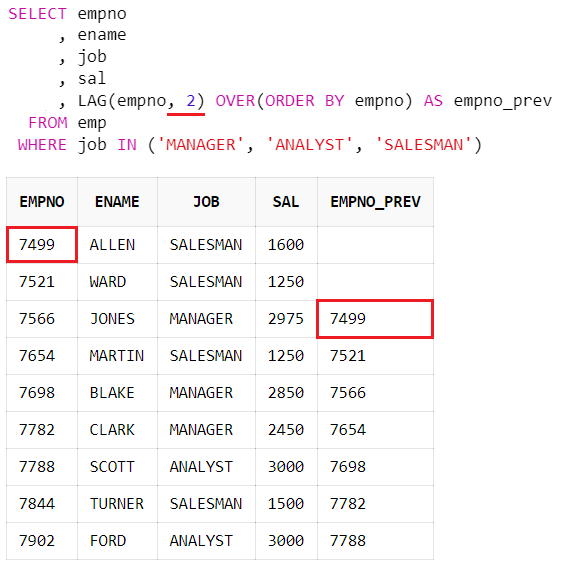Select the TURNER name cell
Screen dimensions: 564x566
click(117, 504)
